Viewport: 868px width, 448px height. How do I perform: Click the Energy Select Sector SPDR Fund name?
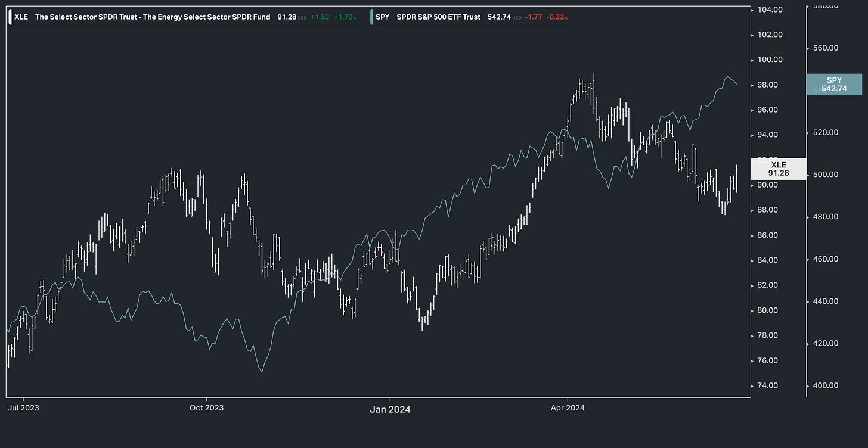click(x=153, y=17)
